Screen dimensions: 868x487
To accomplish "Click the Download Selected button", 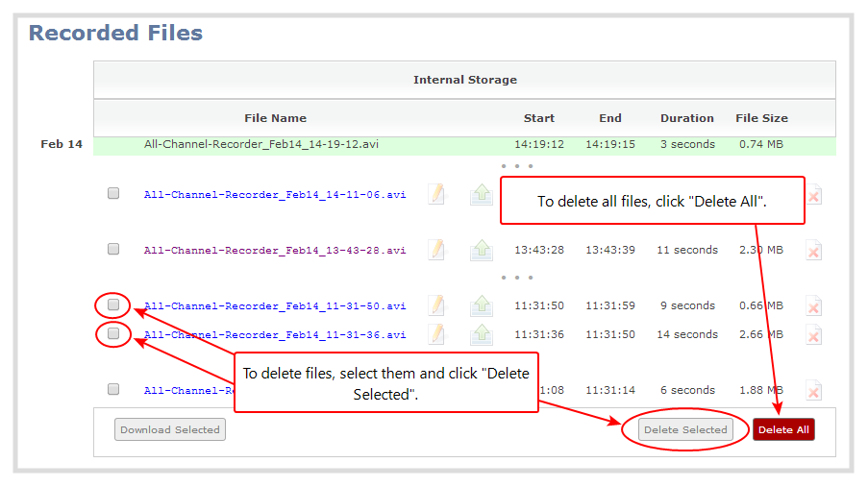I will 170,429.
